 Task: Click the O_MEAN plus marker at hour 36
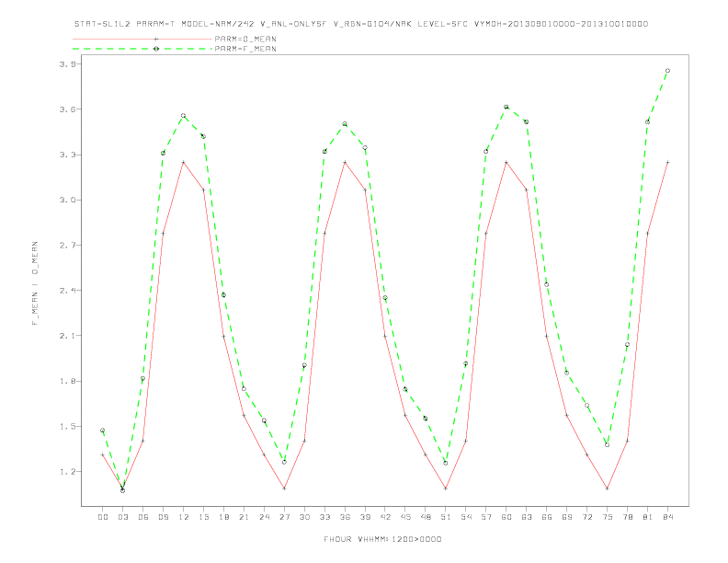click(x=345, y=162)
